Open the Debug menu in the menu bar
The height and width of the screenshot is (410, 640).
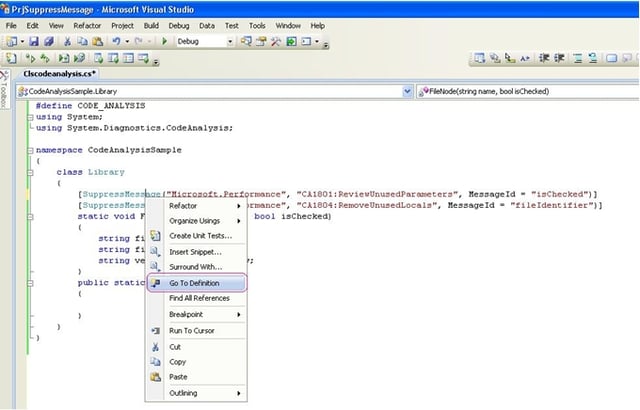pyautogui.click(x=179, y=26)
